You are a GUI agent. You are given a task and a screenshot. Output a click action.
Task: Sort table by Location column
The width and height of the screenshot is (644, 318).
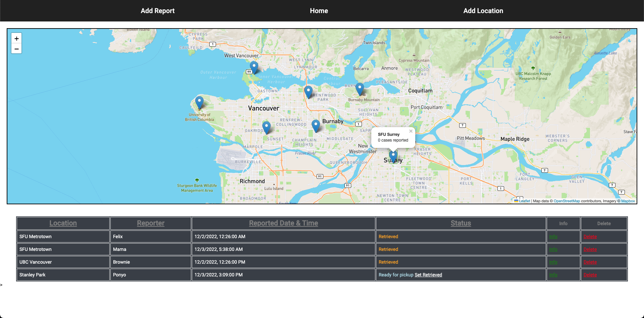[x=63, y=223]
